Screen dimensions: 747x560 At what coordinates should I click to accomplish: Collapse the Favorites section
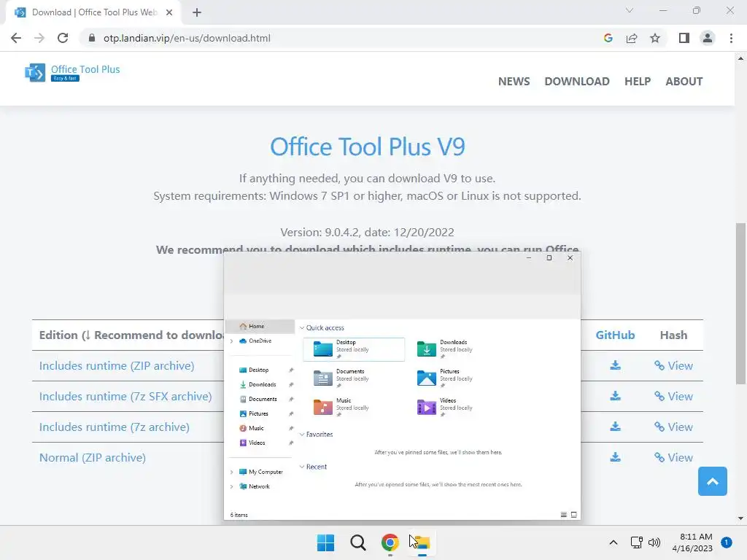[x=302, y=435]
